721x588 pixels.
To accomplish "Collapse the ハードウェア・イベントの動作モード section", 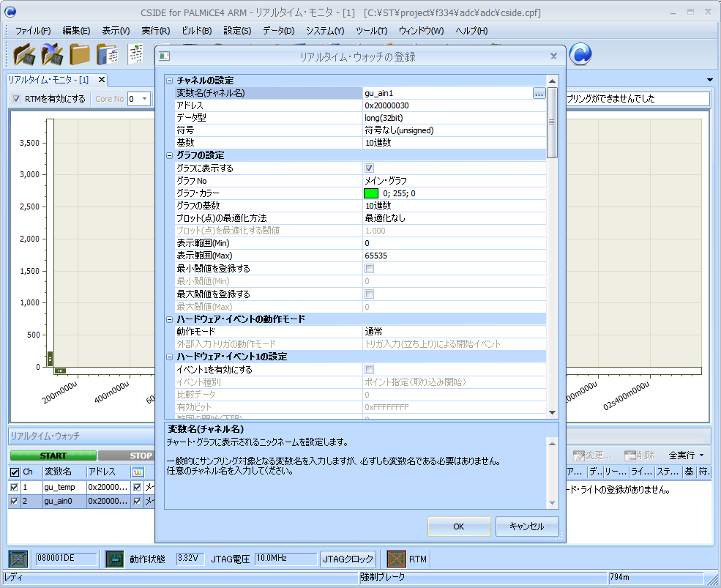I will point(169,319).
